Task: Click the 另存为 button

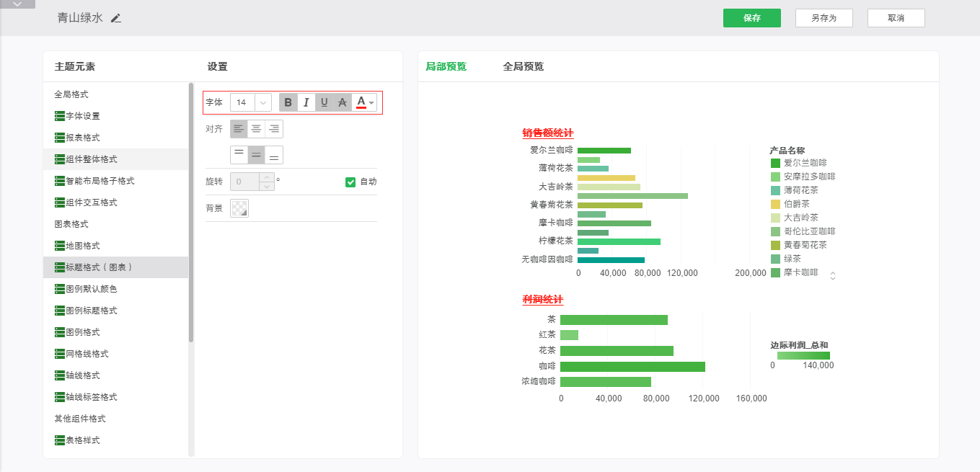Action: [824, 18]
